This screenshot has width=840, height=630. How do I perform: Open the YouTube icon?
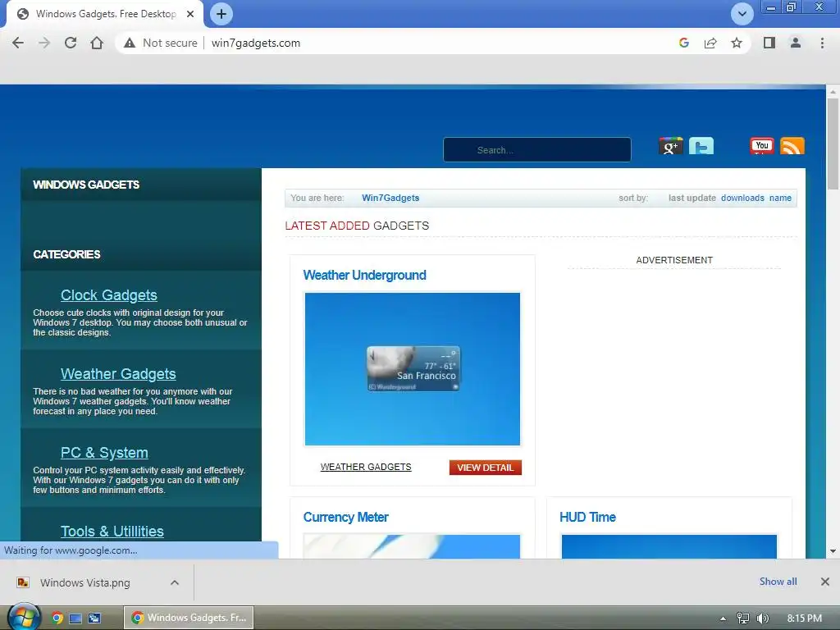pos(762,146)
